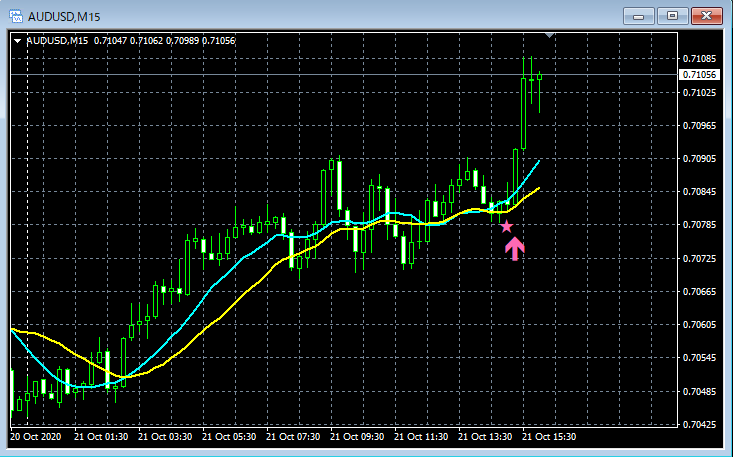Click the chart shift marker triangle at top
Image resolution: width=733 pixels, height=457 pixels.
[550, 36]
